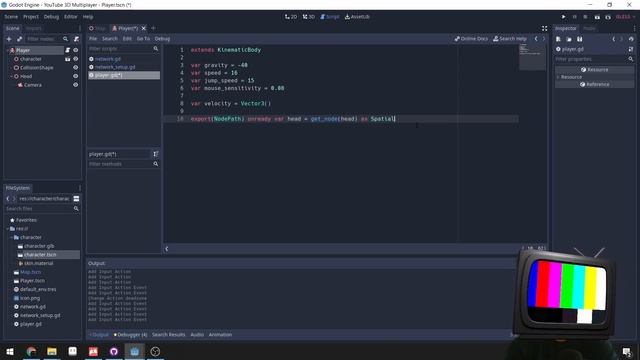Pause the running scene
Viewport: 640px width, 360px height.
[x=574, y=17]
